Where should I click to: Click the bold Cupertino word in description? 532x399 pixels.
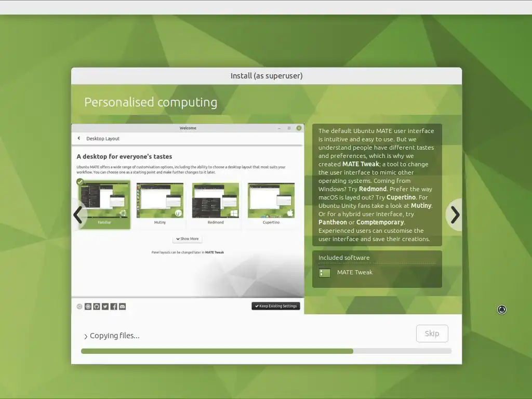(x=401, y=197)
